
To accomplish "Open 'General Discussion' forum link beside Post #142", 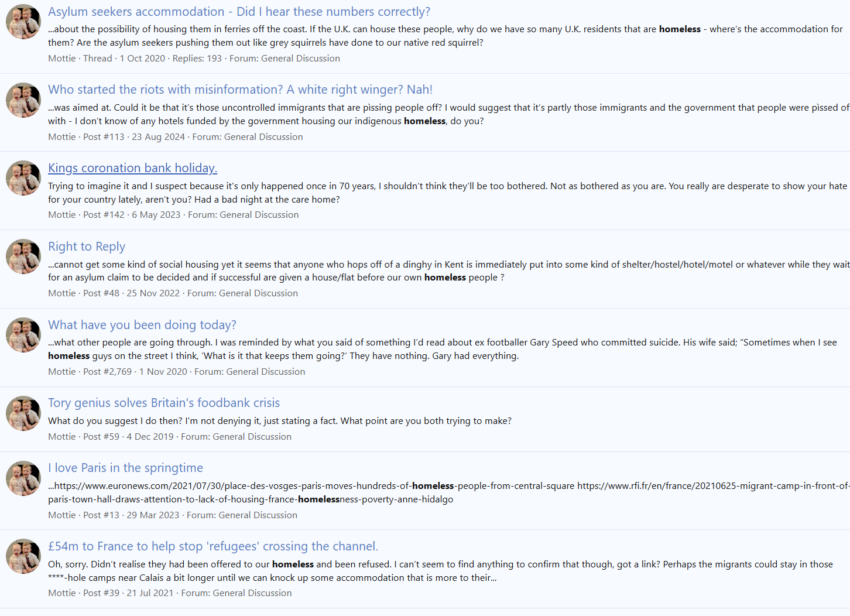I will (259, 215).
